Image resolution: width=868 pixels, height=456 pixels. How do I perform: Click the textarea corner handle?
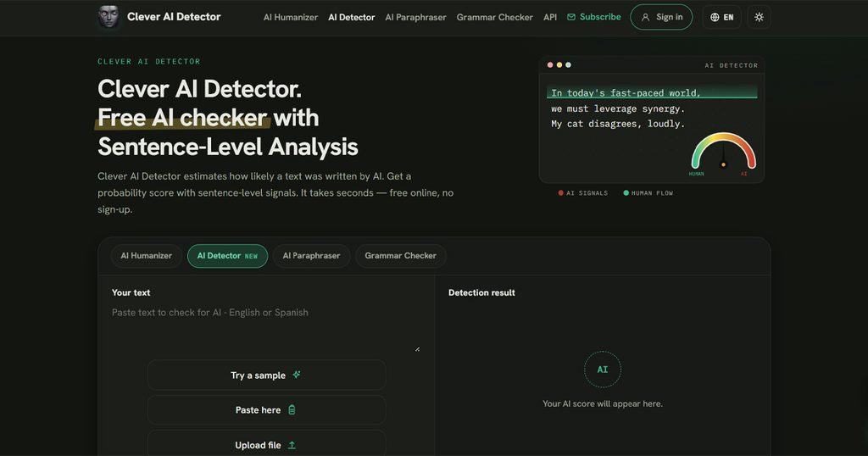click(x=417, y=349)
